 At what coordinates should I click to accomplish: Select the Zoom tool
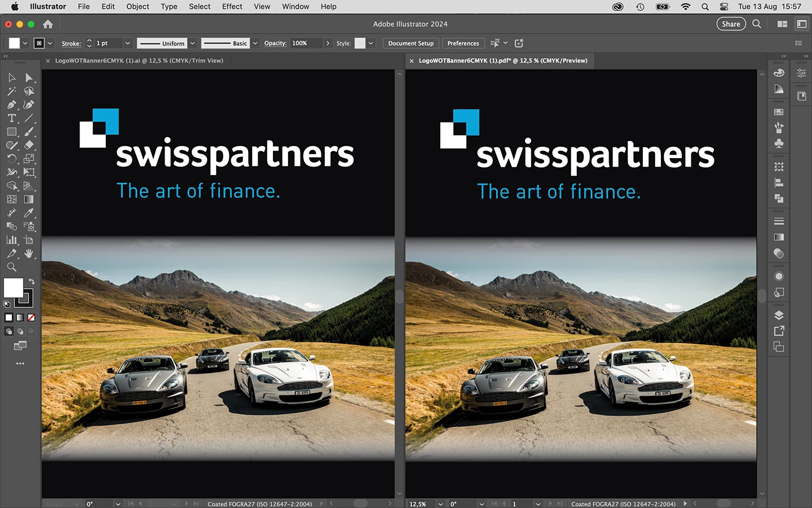tap(12, 267)
